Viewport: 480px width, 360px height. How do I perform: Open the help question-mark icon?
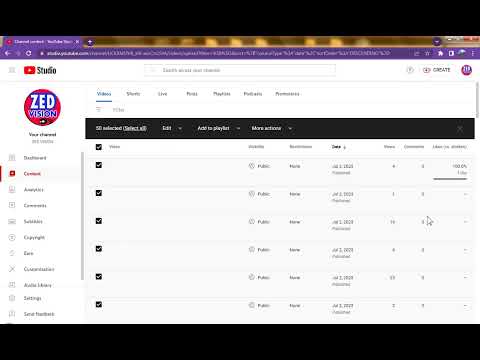tap(410, 70)
